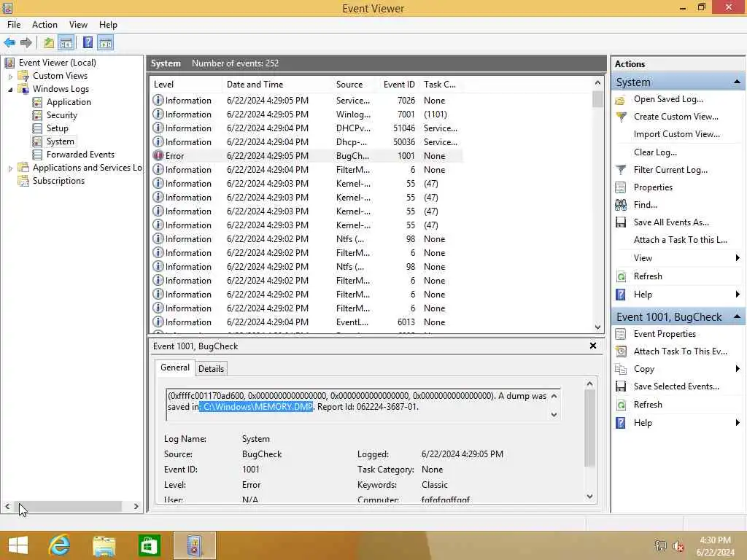Click Refresh under Event 1001 actions
Image resolution: width=747 pixels, height=560 pixels.
(648, 404)
